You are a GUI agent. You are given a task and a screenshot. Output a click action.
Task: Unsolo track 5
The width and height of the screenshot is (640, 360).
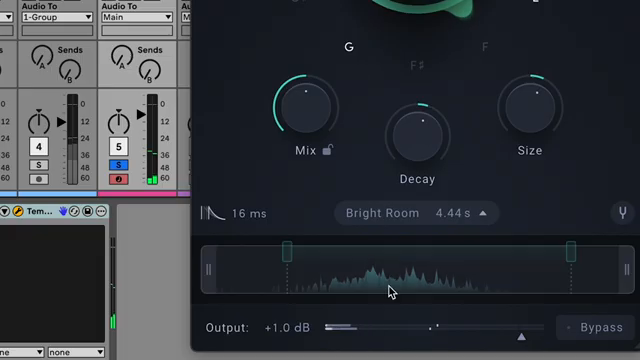118,165
